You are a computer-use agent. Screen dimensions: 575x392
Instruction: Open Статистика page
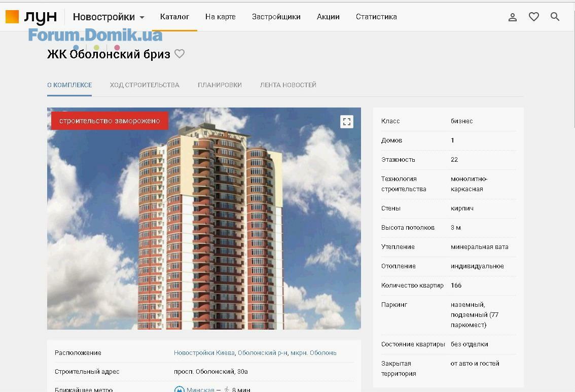[376, 17]
